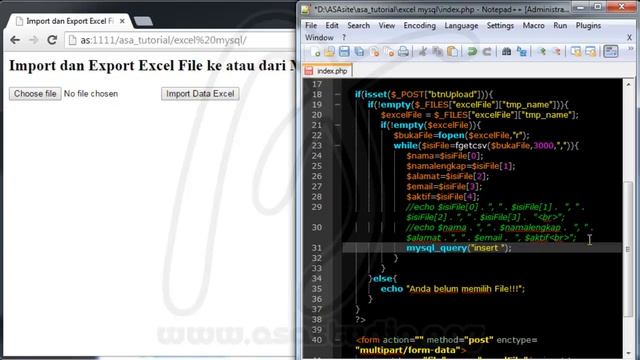640x360 pixels.
Task: Click the browser address bar
Action: 180,40
